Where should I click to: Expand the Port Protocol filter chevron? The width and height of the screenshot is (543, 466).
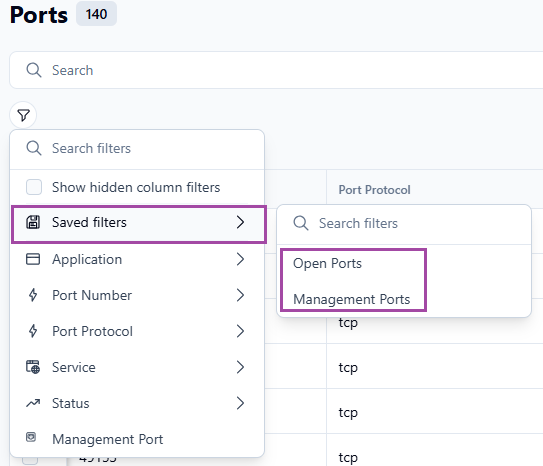240,331
